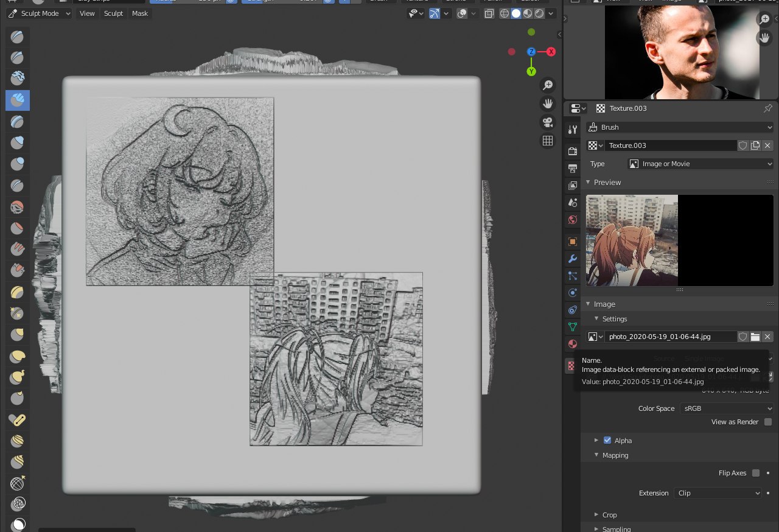This screenshot has height=532, width=779.
Task: Select the Clay brush tool
Action: click(x=18, y=78)
